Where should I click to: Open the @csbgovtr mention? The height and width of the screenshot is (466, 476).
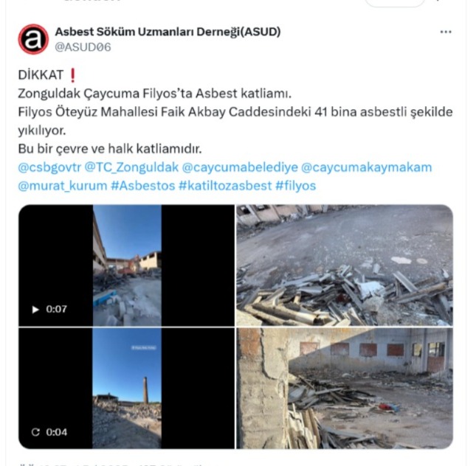49,167
